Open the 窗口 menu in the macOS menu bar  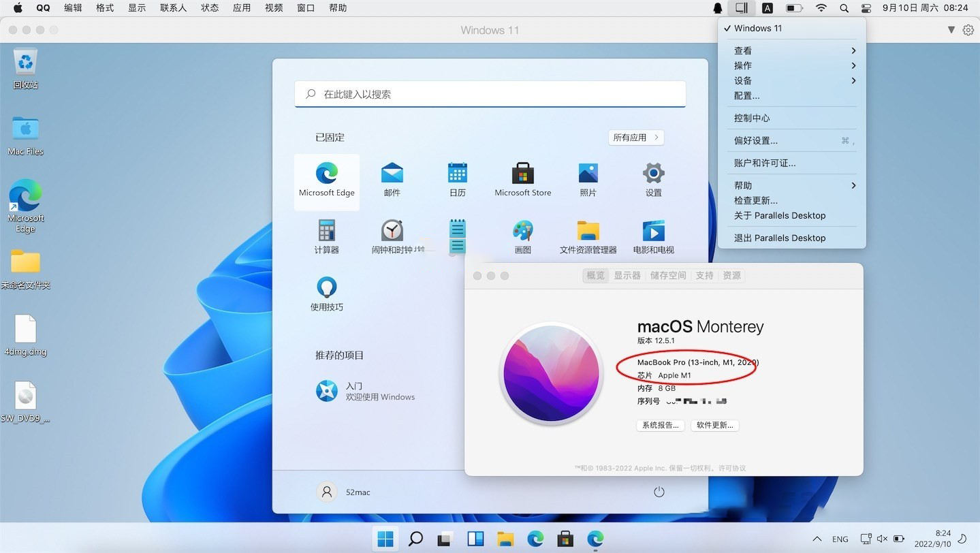(x=305, y=7)
